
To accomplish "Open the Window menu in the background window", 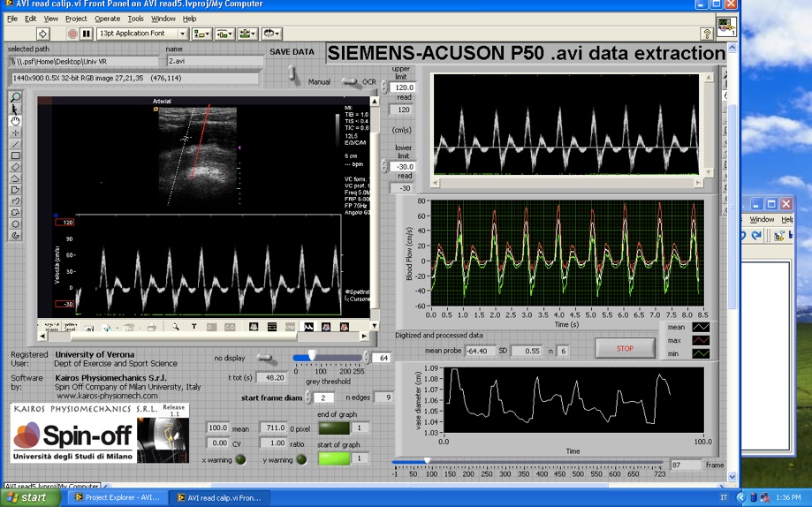I will tap(762, 220).
